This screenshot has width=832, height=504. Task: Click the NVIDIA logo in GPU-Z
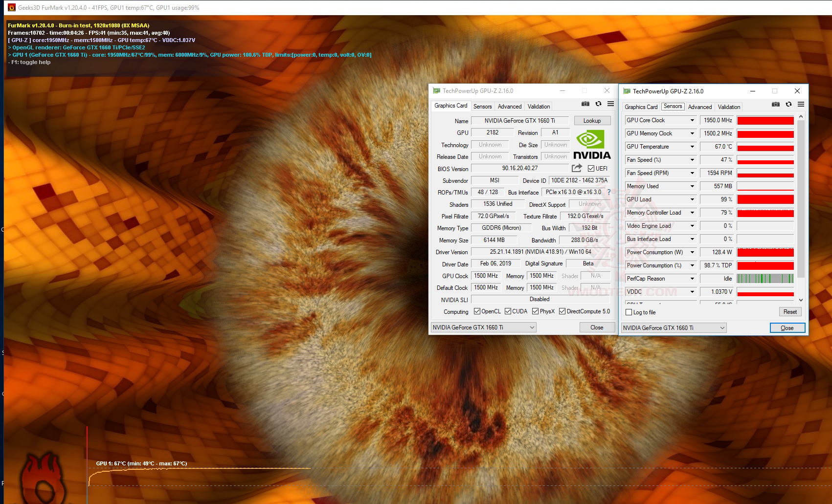[x=592, y=145]
